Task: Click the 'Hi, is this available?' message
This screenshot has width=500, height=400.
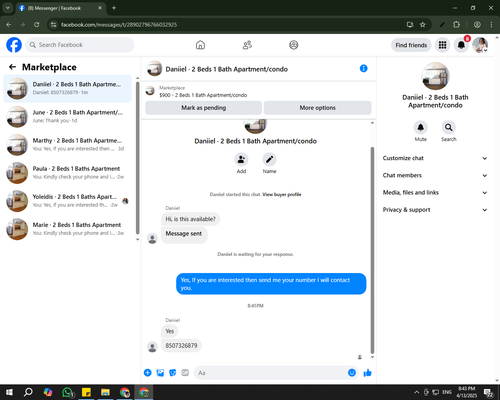Action: (190, 219)
